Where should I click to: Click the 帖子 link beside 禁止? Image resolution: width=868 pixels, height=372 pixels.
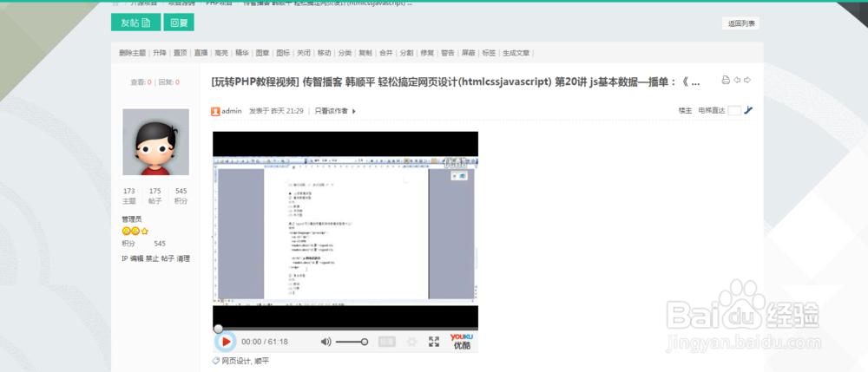coord(168,258)
